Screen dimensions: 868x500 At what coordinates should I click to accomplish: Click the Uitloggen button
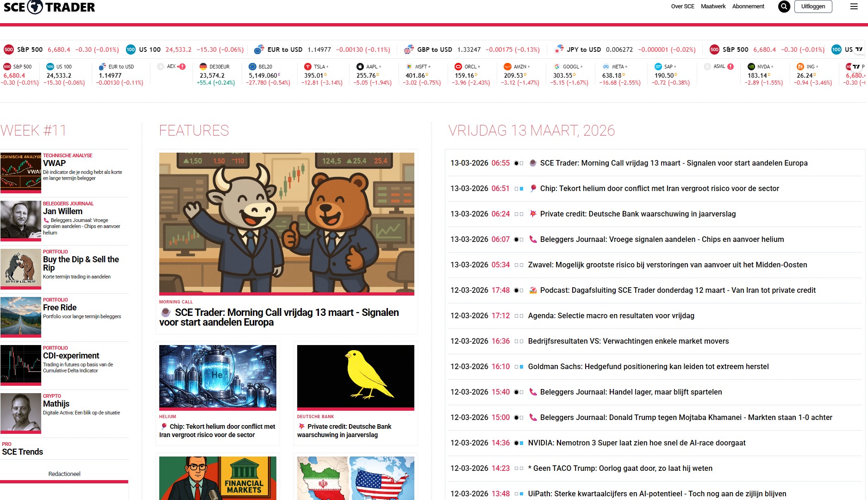click(813, 6)
